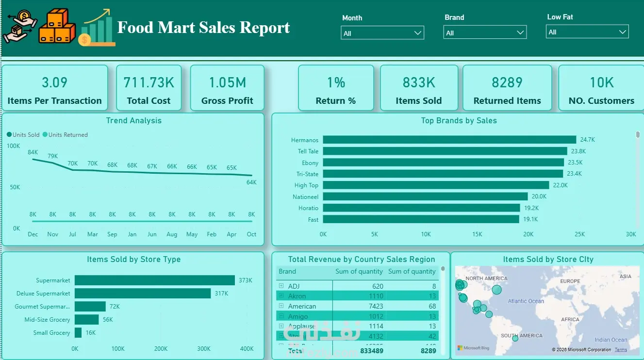This screenshot has width=644, height=360.
Task: Click the 'NORTH AMERICA' map label
Action: tap(486, 278)
